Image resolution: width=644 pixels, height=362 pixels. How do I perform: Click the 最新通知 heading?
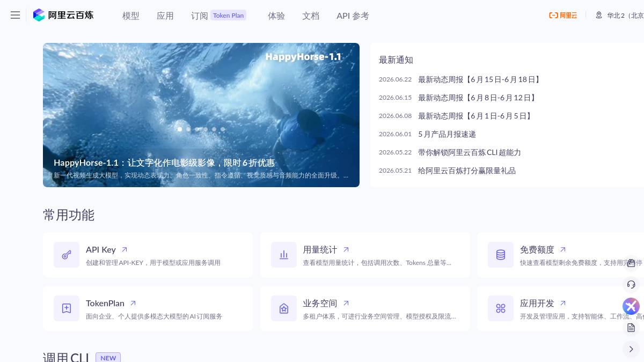(396, 60)
